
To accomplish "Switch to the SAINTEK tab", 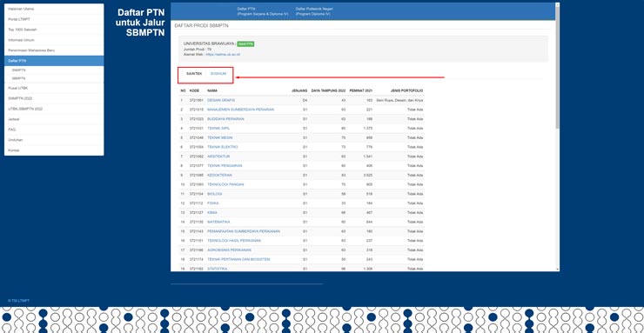I will 194,74.
